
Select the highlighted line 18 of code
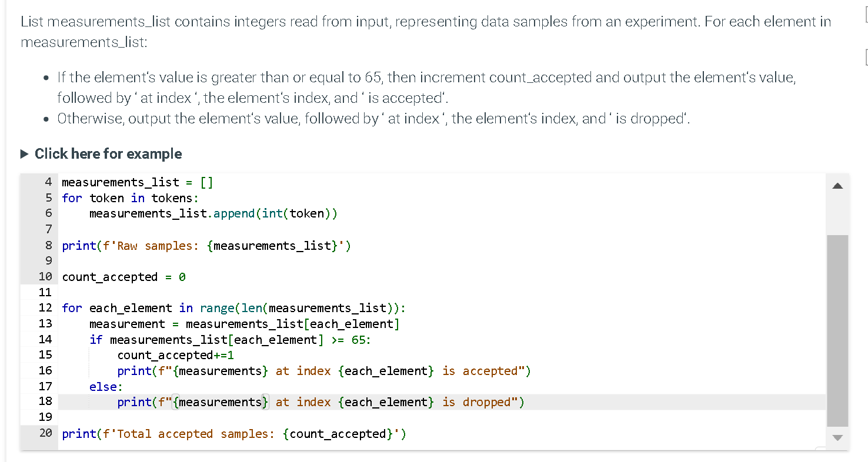[x=321, y=401]
